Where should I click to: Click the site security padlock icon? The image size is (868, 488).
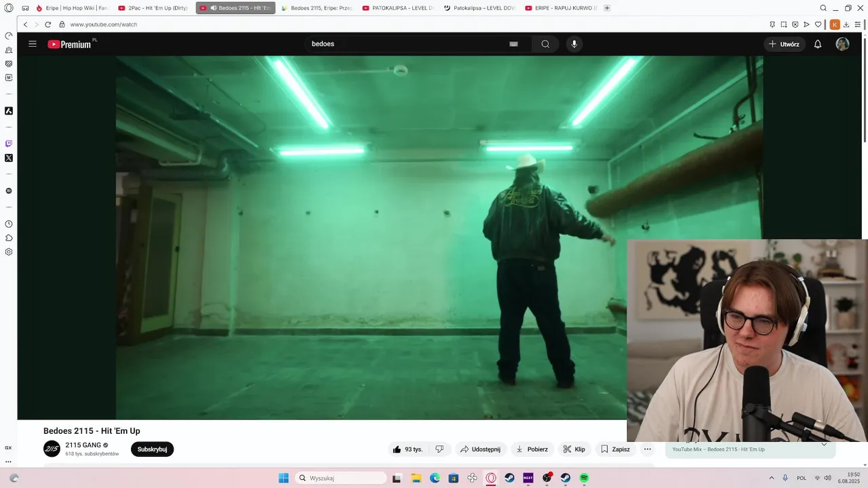(62, 24)
